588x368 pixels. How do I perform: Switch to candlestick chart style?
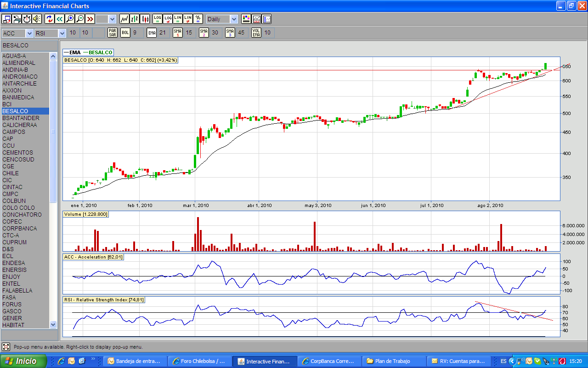click(145, 19)
